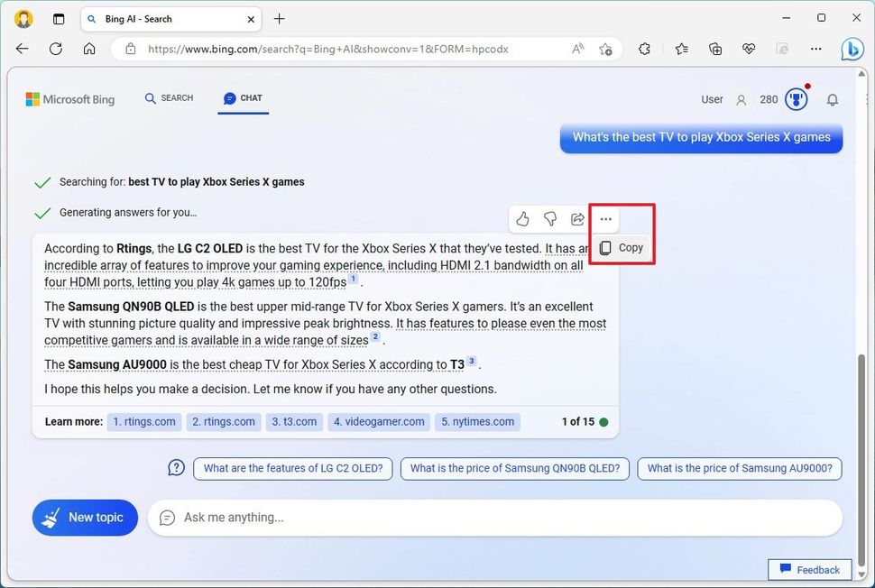Image resolution: width=875 pixels, height=588 pixels.
Task: Open the Collections panel
Action: tap(714, 49)
